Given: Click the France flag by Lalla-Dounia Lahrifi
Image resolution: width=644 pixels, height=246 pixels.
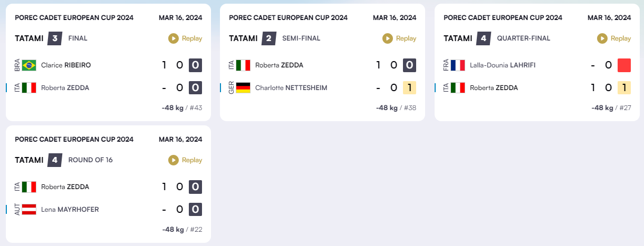Looking at the screenshot, I should [x=458, y=65].
